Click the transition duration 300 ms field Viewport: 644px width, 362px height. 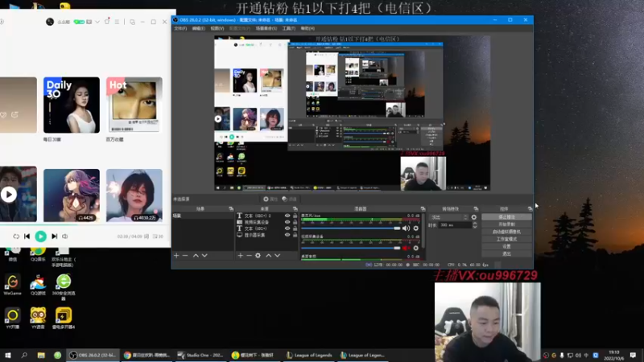pos(455,225)
